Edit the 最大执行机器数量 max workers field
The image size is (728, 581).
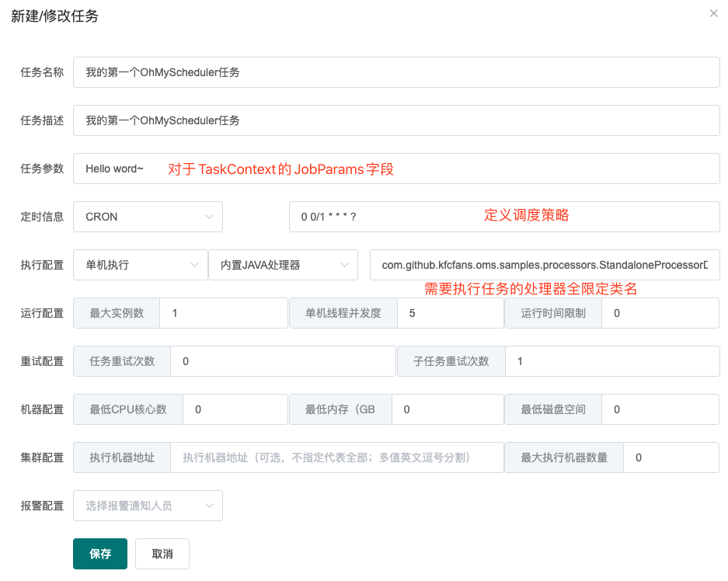click(671, 457)
